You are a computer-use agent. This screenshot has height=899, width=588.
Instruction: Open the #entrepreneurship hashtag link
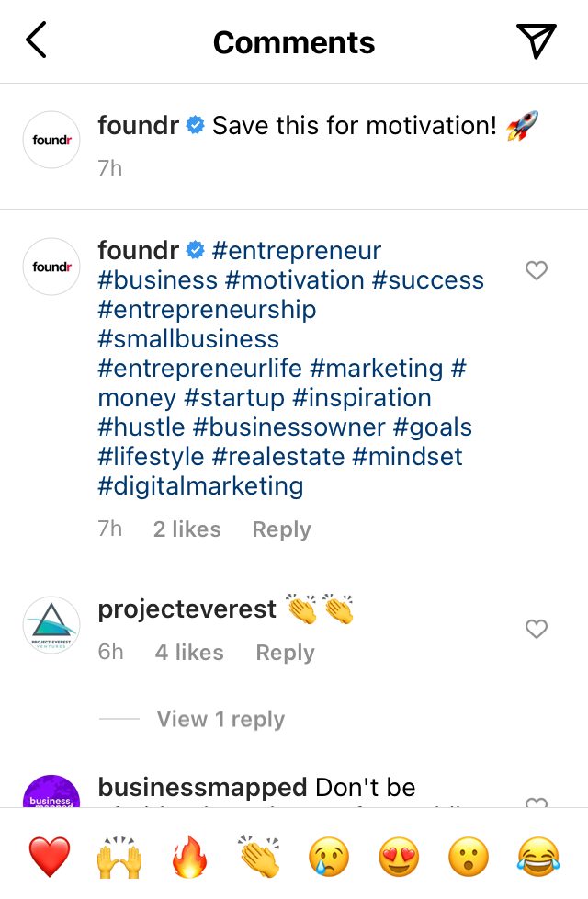click(207, 310)
